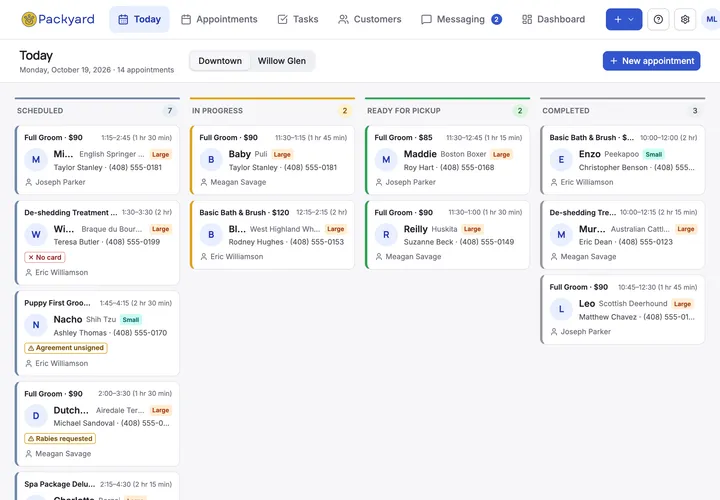Click the Packyard logo icon
The image size is (720, 500).
coord(29,19)
